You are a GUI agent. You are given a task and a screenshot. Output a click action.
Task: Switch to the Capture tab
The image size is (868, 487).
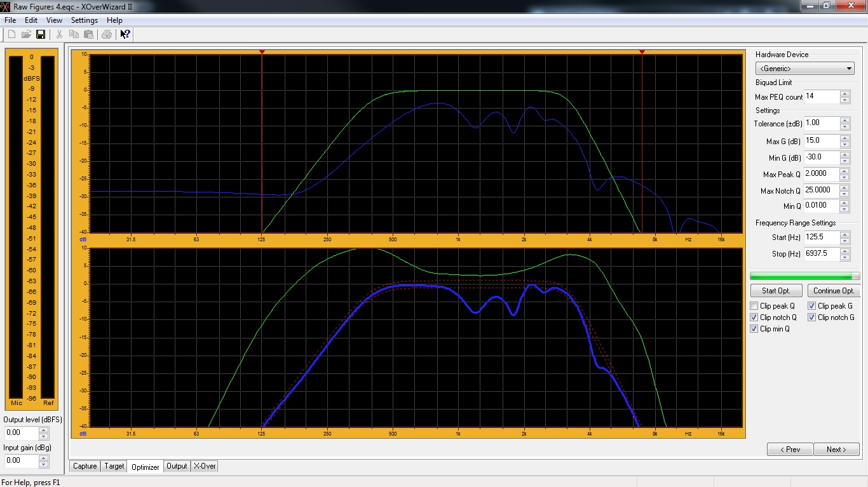tap(85, 466)
